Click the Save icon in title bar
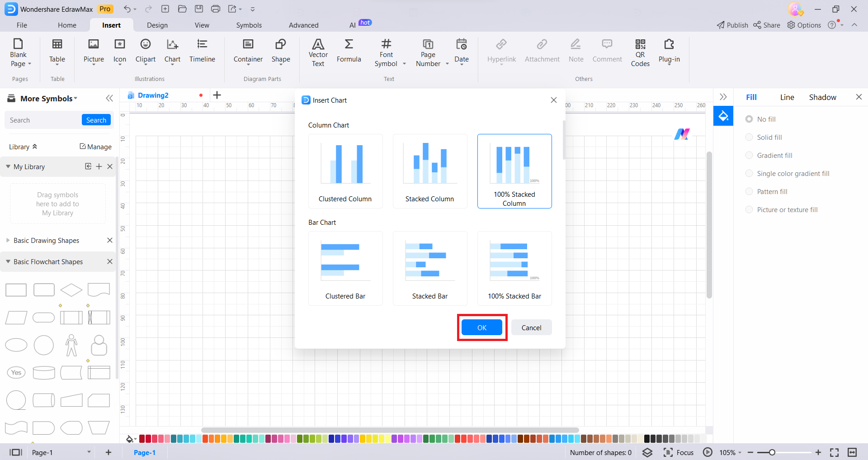 (x=199, y=9)
